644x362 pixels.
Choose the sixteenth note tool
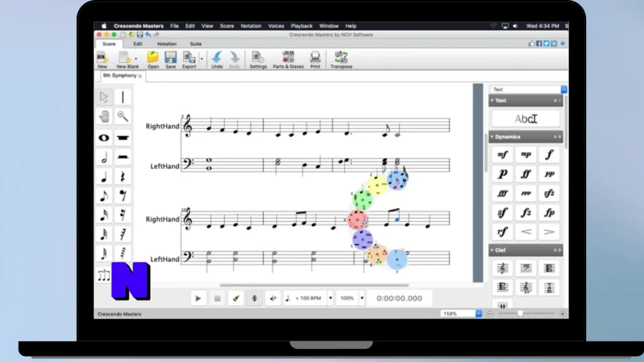click(104, 215)
